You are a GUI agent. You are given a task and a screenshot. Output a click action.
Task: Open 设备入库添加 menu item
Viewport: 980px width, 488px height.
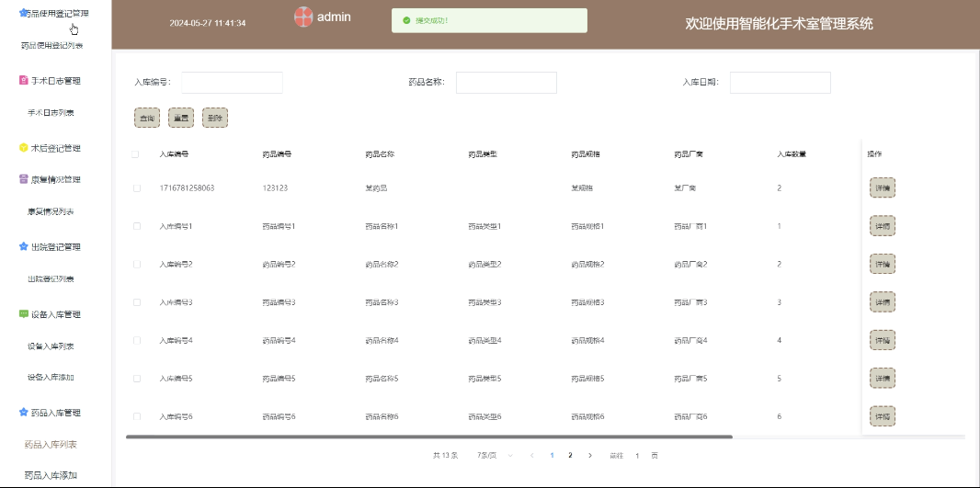(x=51, y=378)
